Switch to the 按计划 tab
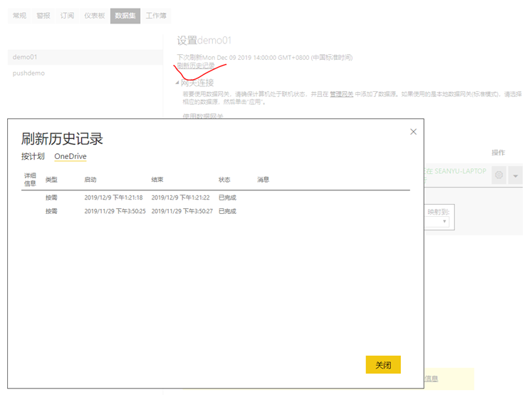The height and width of the screenshot is (395, 532). point(33,156)
